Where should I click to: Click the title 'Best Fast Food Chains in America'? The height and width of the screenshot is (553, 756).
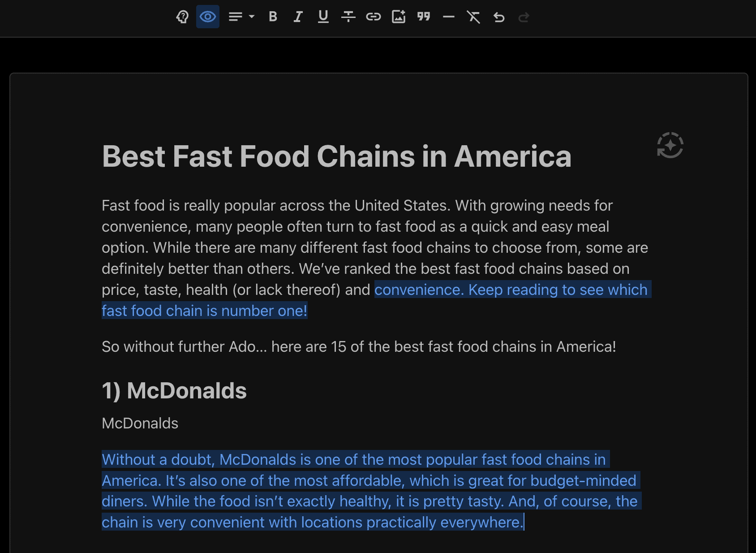[336, 156]
